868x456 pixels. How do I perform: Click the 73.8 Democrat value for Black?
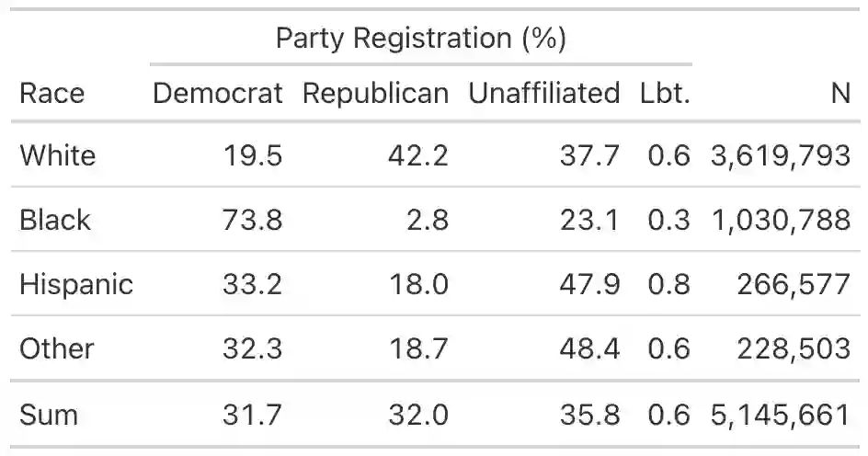[x=252, y=220]
